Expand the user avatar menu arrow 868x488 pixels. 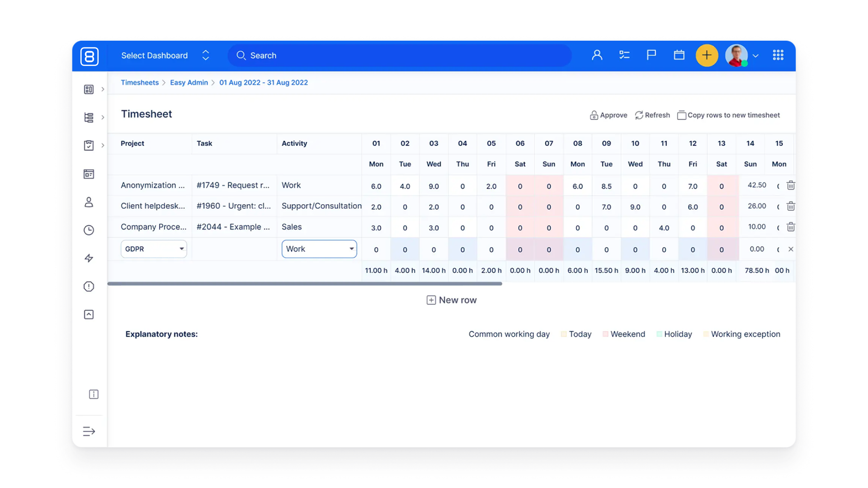point(755,56)
